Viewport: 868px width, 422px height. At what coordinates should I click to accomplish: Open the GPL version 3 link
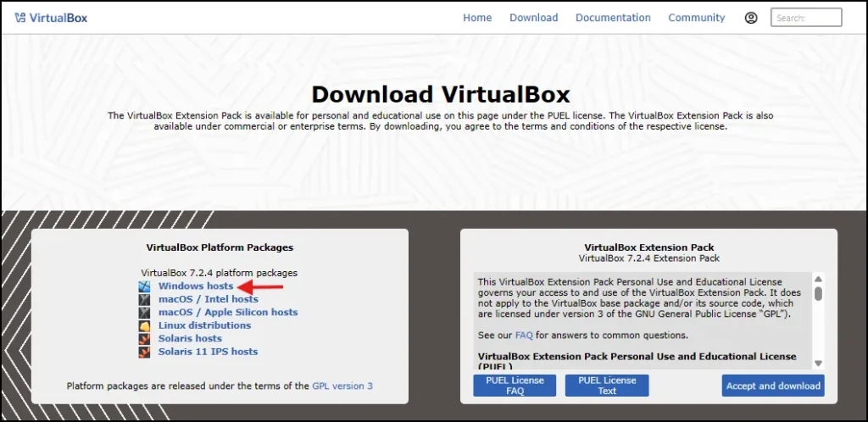click(342, 386)
